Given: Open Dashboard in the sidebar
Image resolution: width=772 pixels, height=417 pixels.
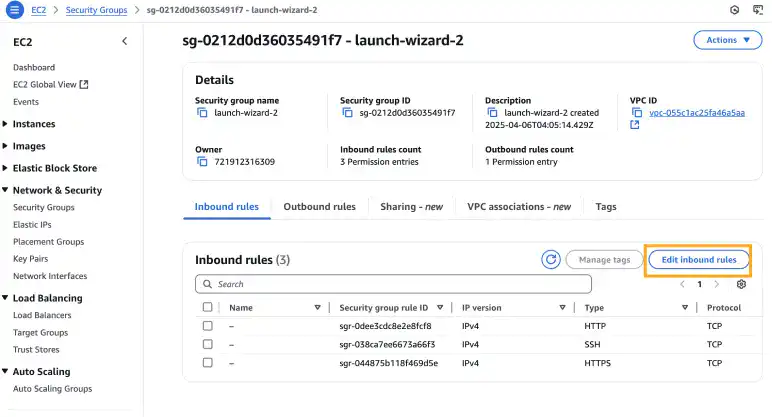Looking at the screenshot, I should point(34,67).
